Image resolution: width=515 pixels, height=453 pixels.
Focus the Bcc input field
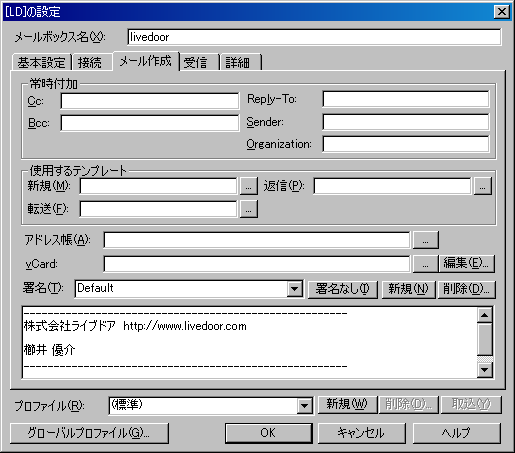coord(150,123)
